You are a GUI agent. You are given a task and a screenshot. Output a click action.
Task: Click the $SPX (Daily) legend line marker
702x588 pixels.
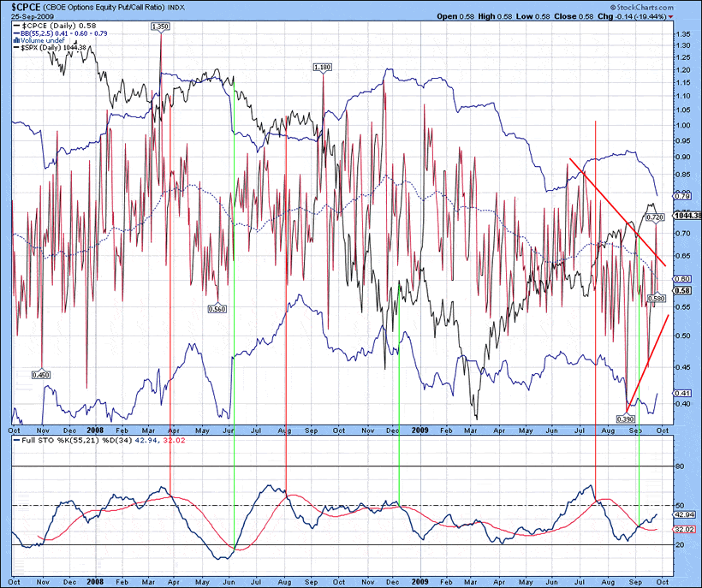pos(16,47)
